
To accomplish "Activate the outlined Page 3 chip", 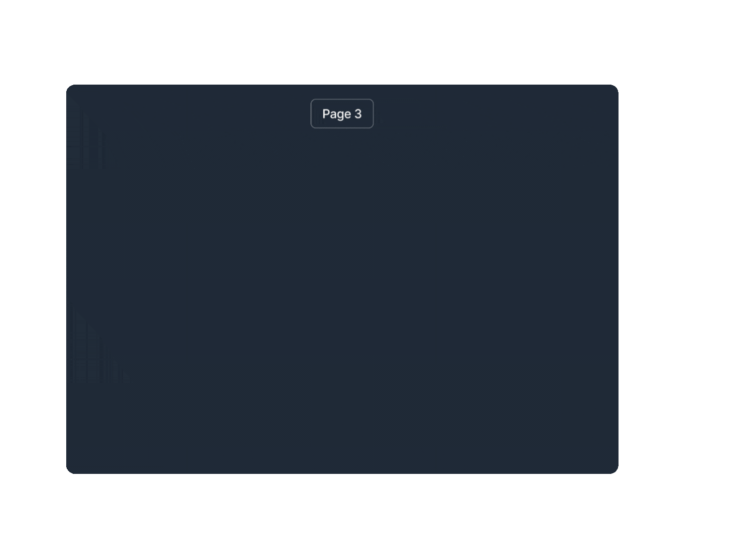I will 342,113.
